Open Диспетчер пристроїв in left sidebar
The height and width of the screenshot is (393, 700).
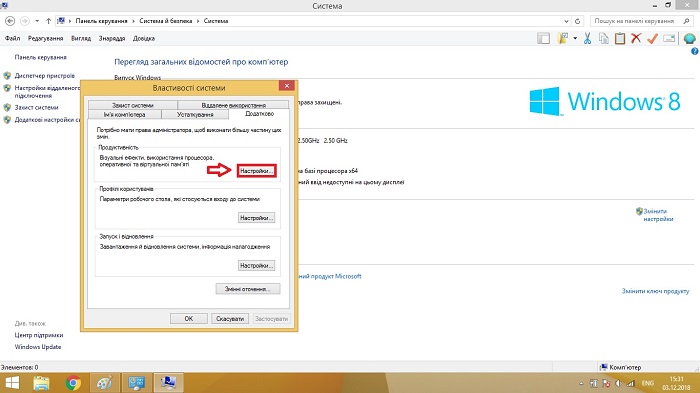45,76
